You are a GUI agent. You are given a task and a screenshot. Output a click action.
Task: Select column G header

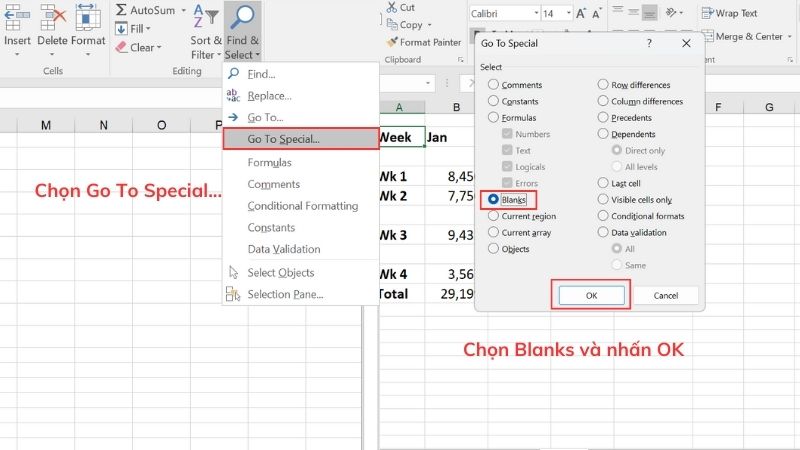[x=769, y=107]
